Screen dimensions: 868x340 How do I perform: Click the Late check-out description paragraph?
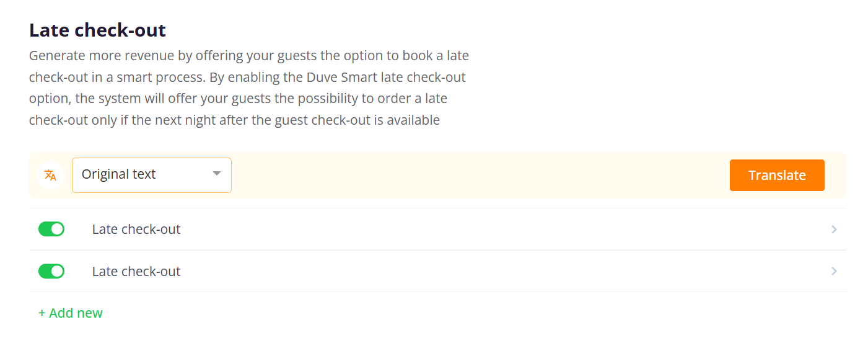(x=248, y=88)
